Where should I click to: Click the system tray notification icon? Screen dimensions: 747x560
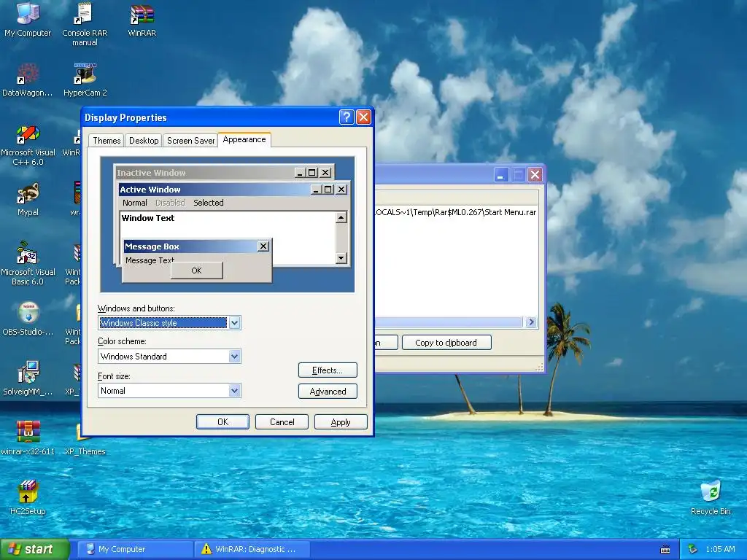(x=693, y=550)
